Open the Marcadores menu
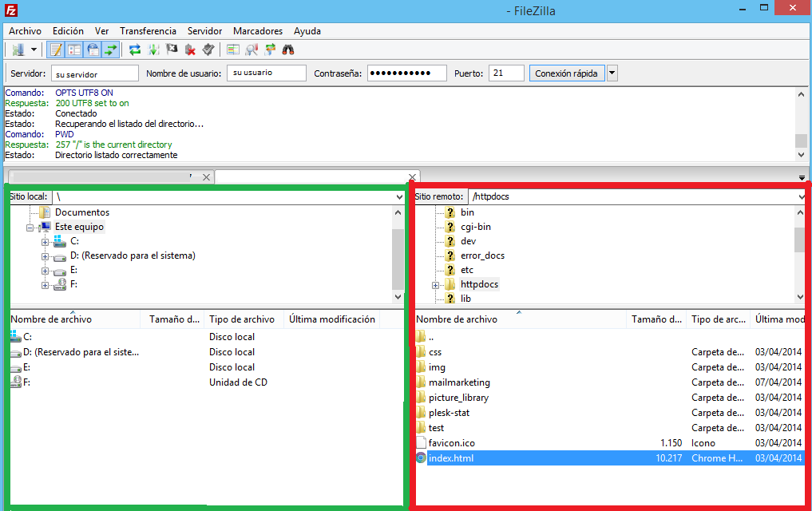Screen dimensions: 812x511 tap(258, 31)
